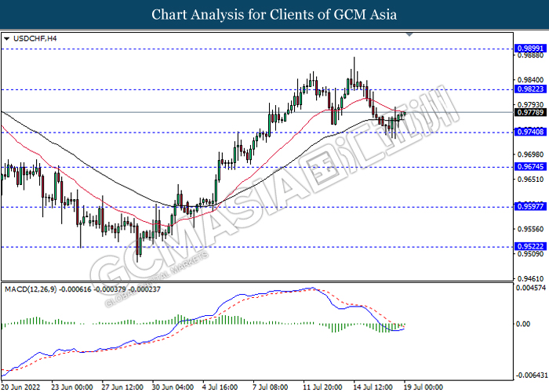549x392 pixels.
Task: Click the MACD scale value 0.004574
Action: [x=531, y=288]
